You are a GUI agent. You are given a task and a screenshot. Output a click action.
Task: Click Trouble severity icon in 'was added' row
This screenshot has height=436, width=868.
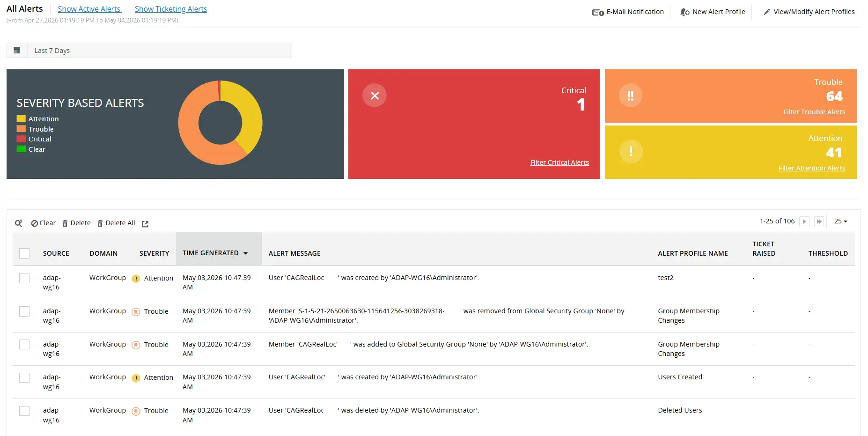coord(136,345)
